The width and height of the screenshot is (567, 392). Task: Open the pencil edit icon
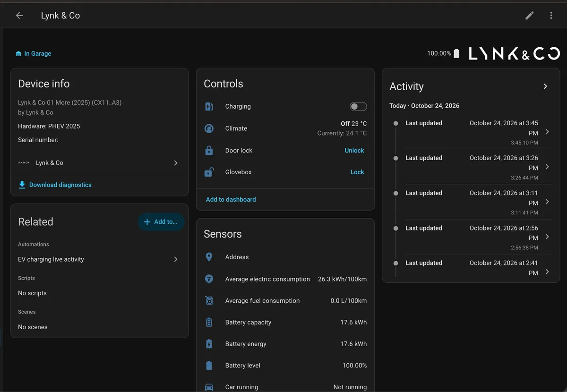coord(530,16)
